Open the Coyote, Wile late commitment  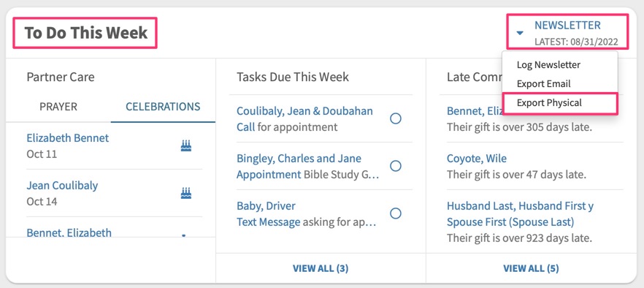point(477,159)
